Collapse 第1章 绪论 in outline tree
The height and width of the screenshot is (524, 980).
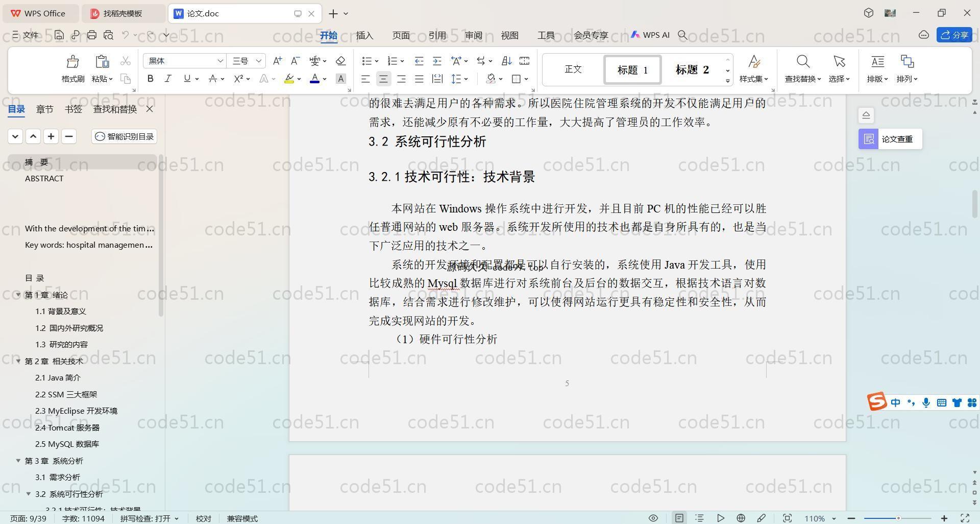(x=18, y=295)
